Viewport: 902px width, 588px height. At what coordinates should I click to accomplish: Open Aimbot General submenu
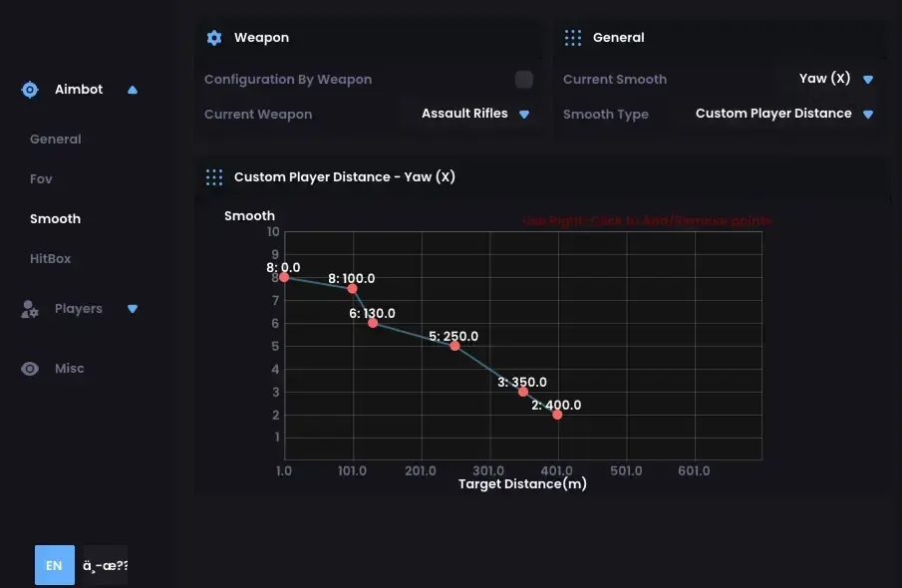(x=55, y=140)
